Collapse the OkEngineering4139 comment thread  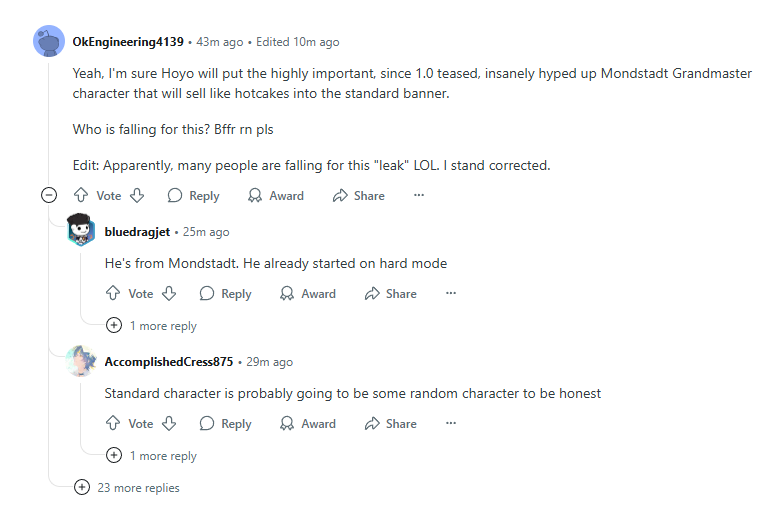pyautogui.click(x=49, y=195)
